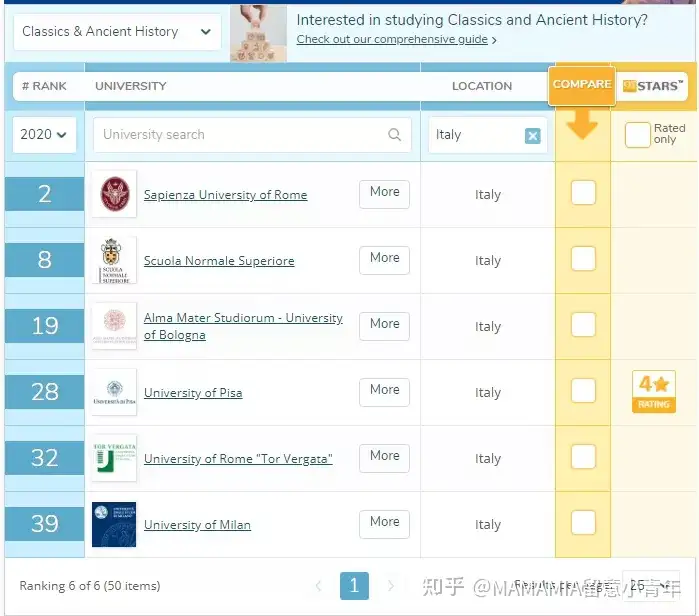Click the LOCATION column header
The image size is (699, 616).
(x=482, y=86)
